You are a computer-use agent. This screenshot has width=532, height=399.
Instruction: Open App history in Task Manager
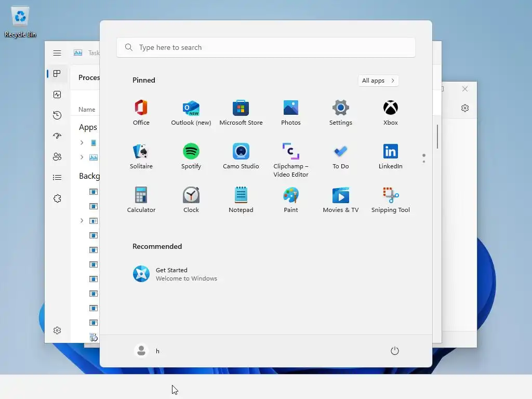click(x=57, y=115)
